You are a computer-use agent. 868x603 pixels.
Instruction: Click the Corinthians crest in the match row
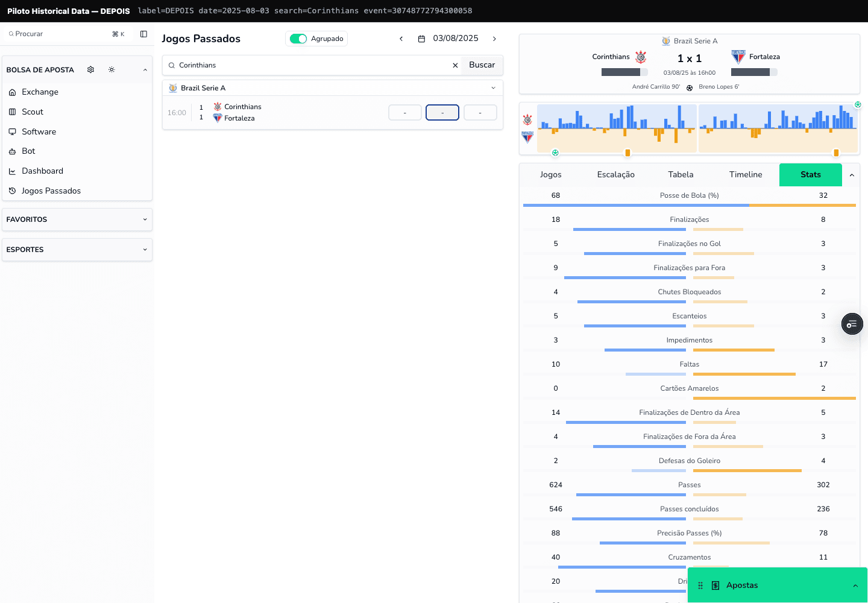(x=218, y=107)
